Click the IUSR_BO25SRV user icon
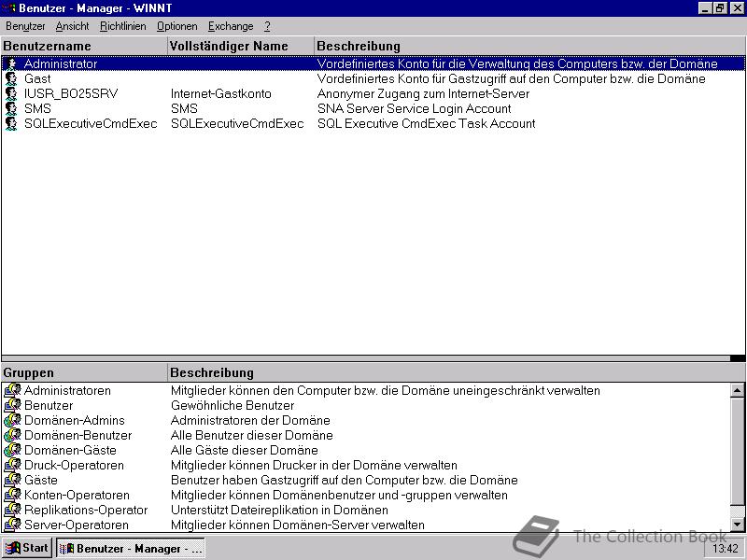 [11, 94]
